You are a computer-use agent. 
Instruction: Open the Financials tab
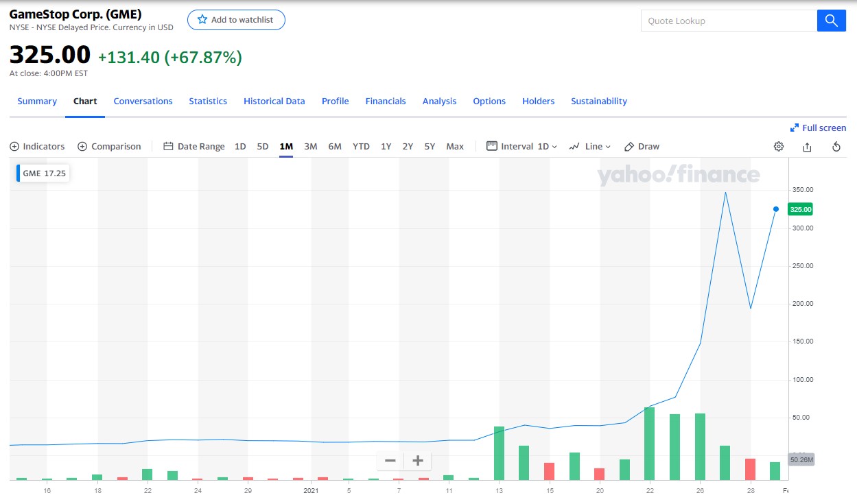click(386, 101)
